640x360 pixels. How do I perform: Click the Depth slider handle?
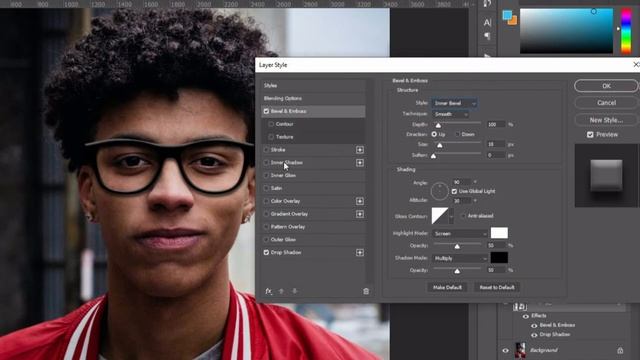click(x=438, y=125)
